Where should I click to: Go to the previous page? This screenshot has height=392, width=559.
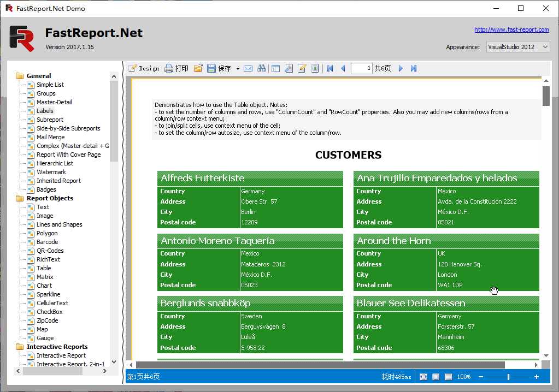tap(343, 68)
